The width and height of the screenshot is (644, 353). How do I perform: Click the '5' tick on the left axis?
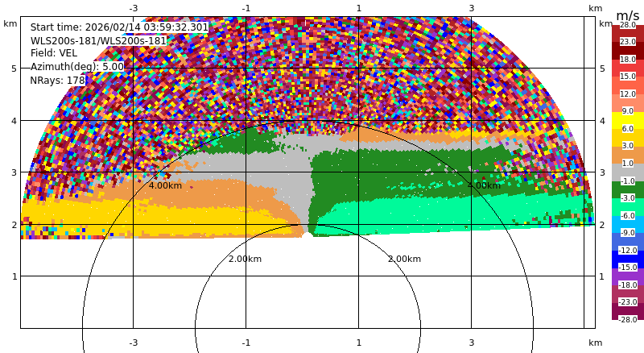pyautogui.click(x=14, y=69)
